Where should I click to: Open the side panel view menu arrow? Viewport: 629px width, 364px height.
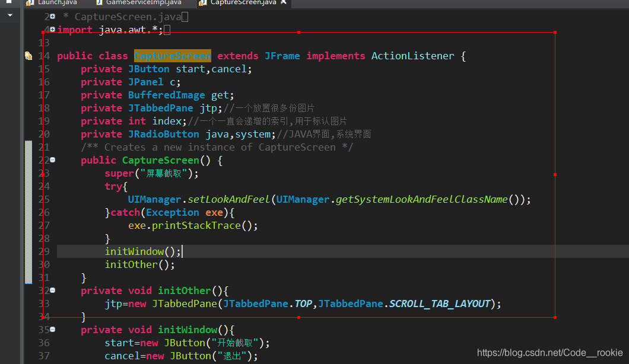click(x=9, y=15)
